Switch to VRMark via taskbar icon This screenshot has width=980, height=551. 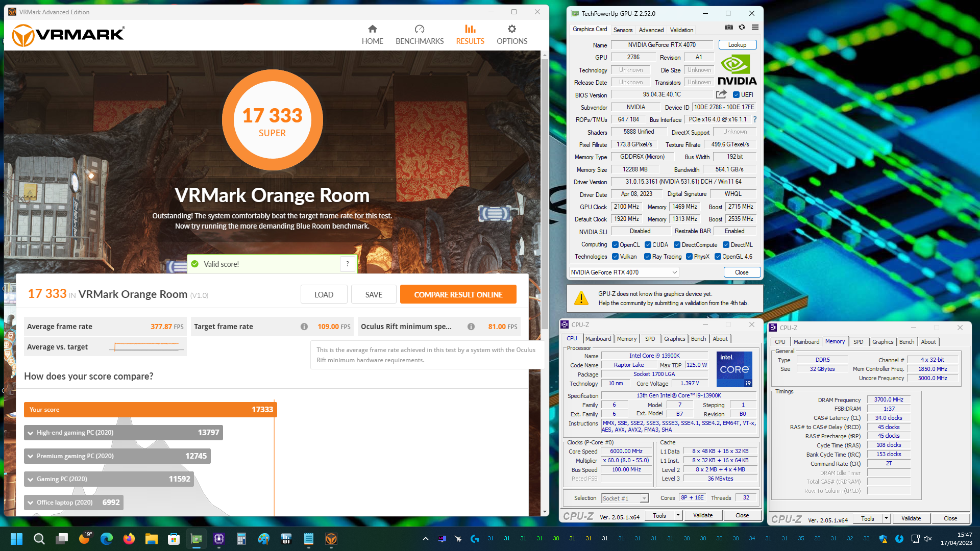(331, 539)
